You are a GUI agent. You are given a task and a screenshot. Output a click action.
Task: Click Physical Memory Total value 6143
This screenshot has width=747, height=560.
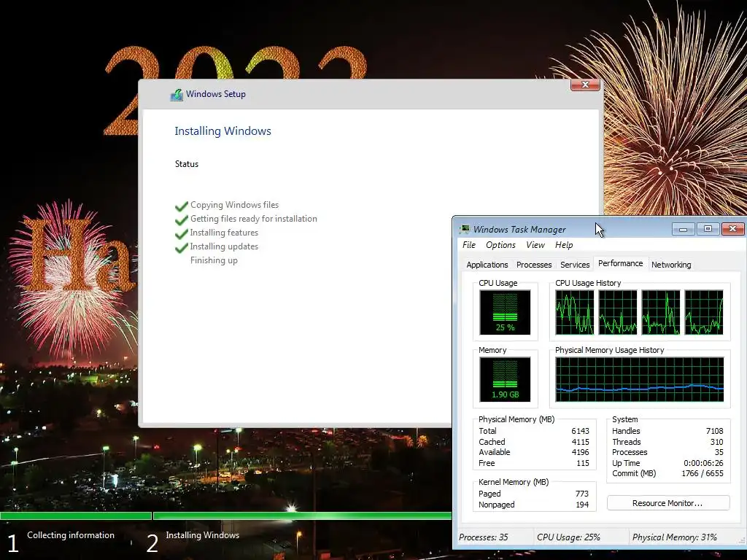[580, 431]
